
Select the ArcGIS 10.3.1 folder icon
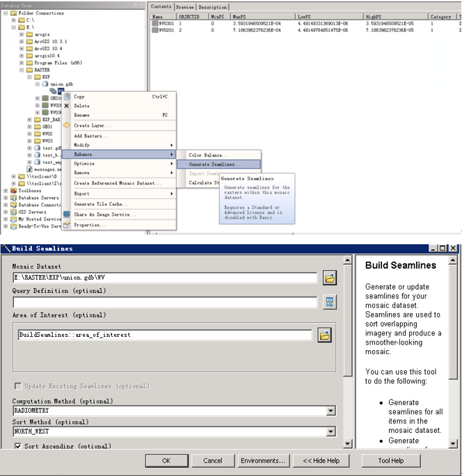[29, 41]
